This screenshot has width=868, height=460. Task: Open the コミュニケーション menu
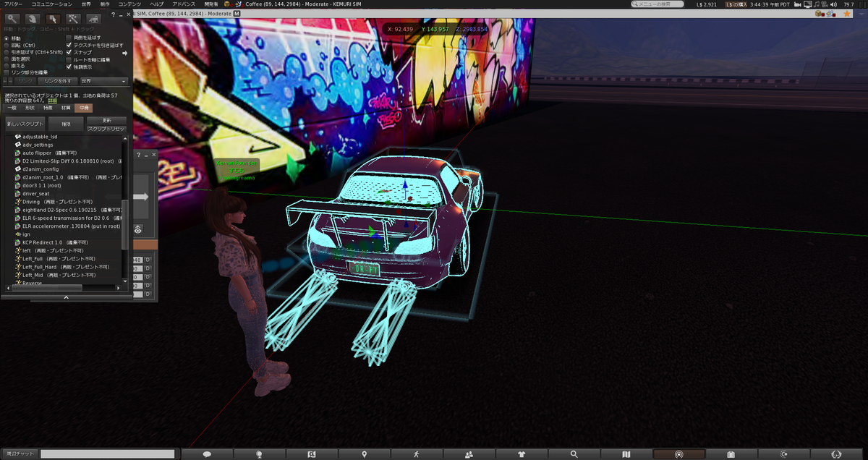coord(51,4)
